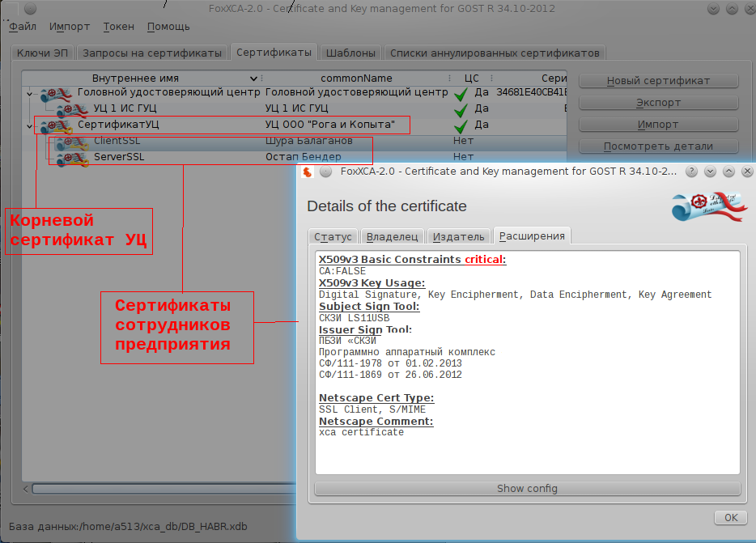Click the round pin button of details dialog title bar
The width and height of the screenshot is (756, 543).
coord(326,172)
